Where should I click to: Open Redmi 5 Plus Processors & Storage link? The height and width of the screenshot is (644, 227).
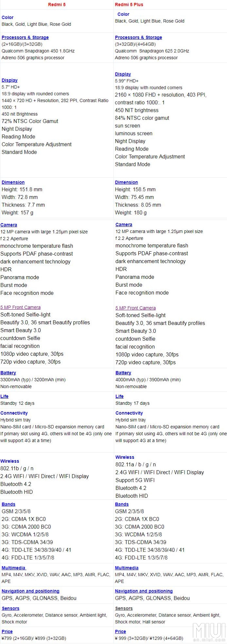[x=138, y=37]
